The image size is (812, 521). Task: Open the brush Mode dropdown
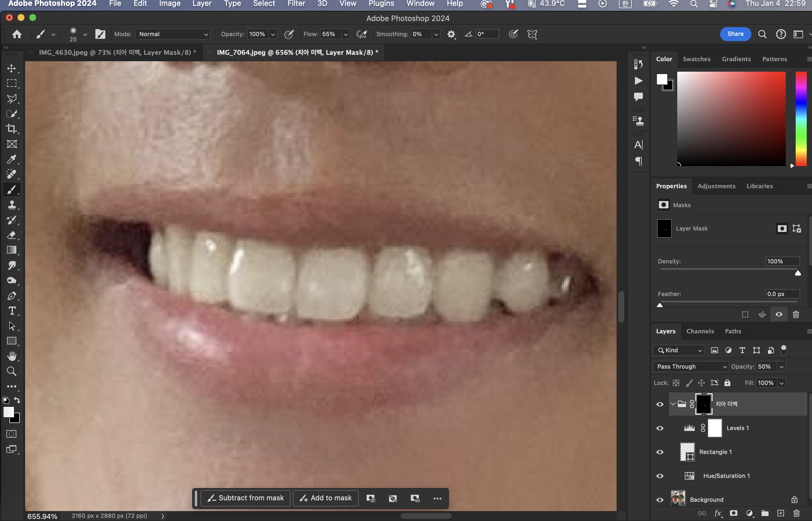[173, 34]
